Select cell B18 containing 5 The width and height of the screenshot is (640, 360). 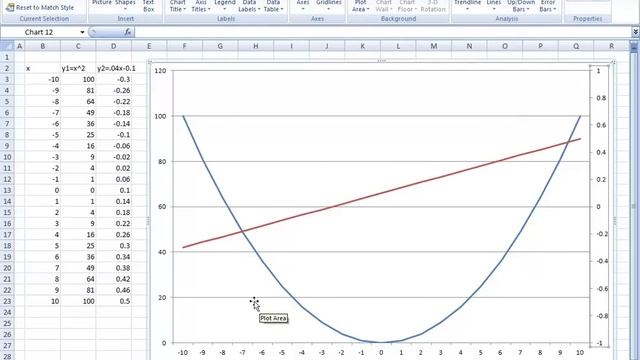point(42,246)
